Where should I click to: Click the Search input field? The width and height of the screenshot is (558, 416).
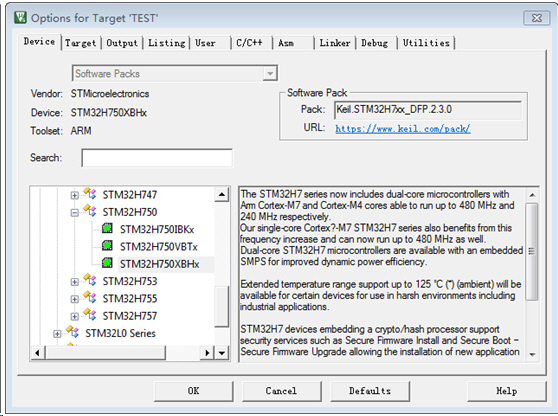click(x=157, y=158)
